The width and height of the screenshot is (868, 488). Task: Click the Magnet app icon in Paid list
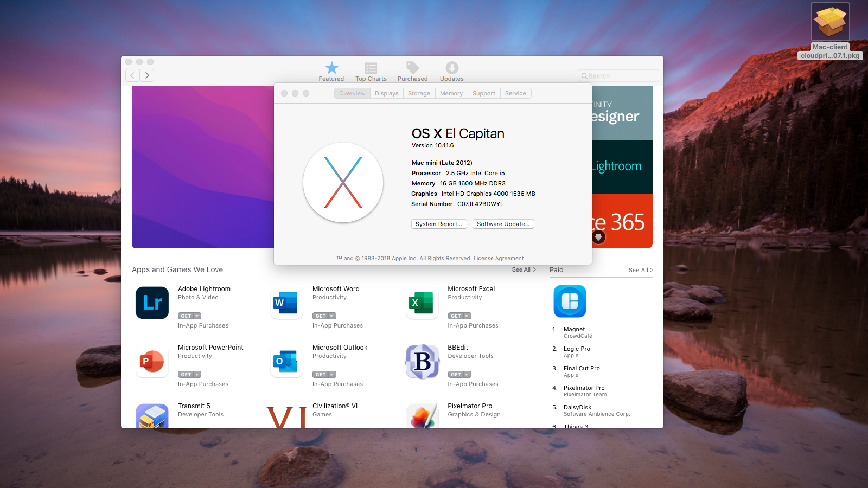click(x=570, y=301)
